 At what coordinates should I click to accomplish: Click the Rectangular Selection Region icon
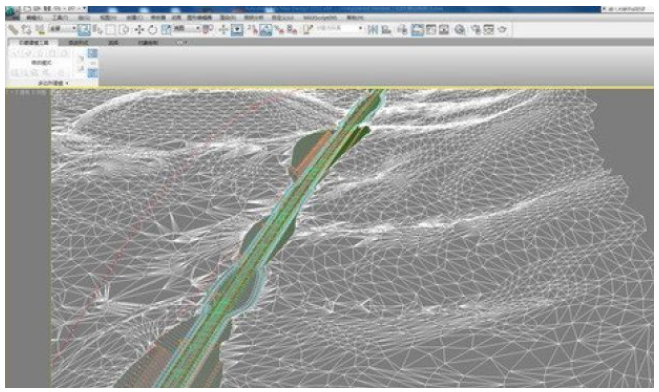pyautogui.click(x=111, y=29)
